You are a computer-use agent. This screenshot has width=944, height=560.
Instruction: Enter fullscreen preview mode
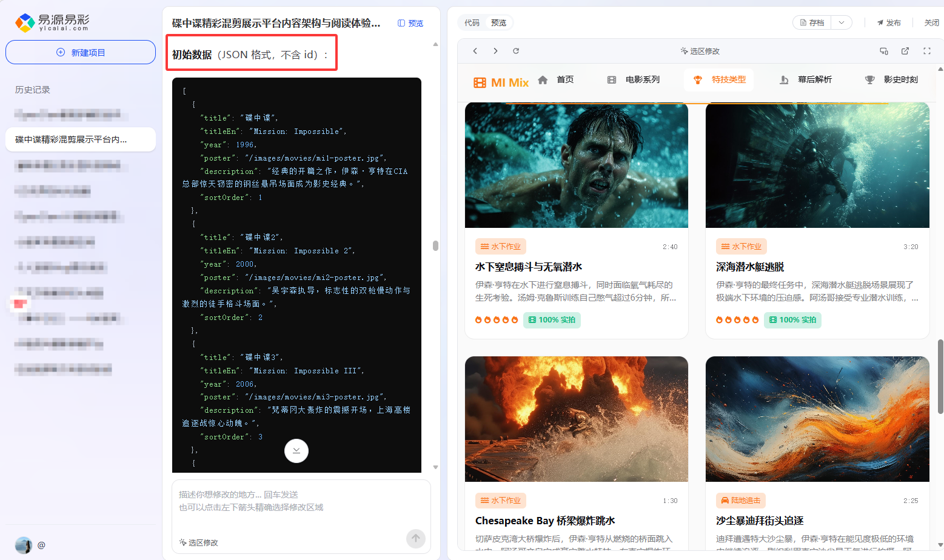point(927,51)
